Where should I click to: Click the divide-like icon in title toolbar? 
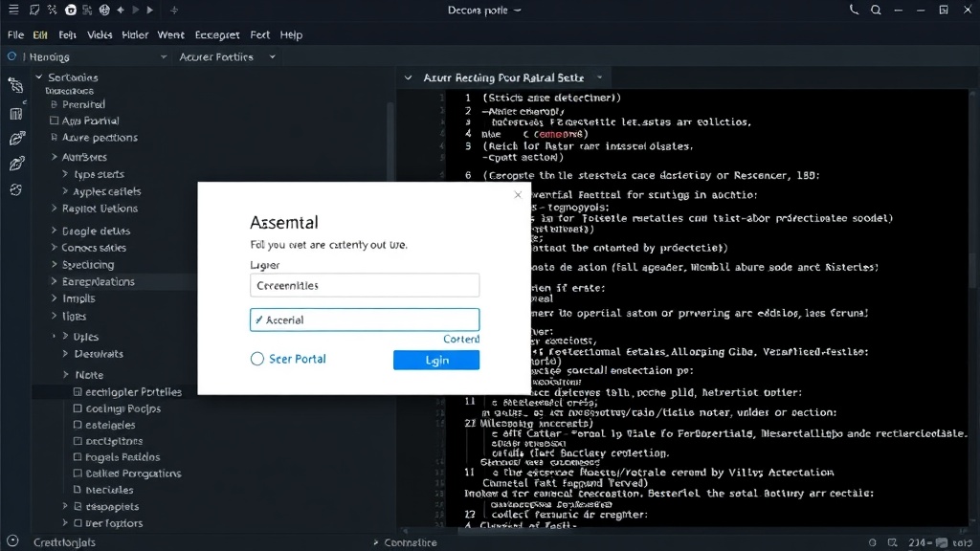click(x=174, y=10)
